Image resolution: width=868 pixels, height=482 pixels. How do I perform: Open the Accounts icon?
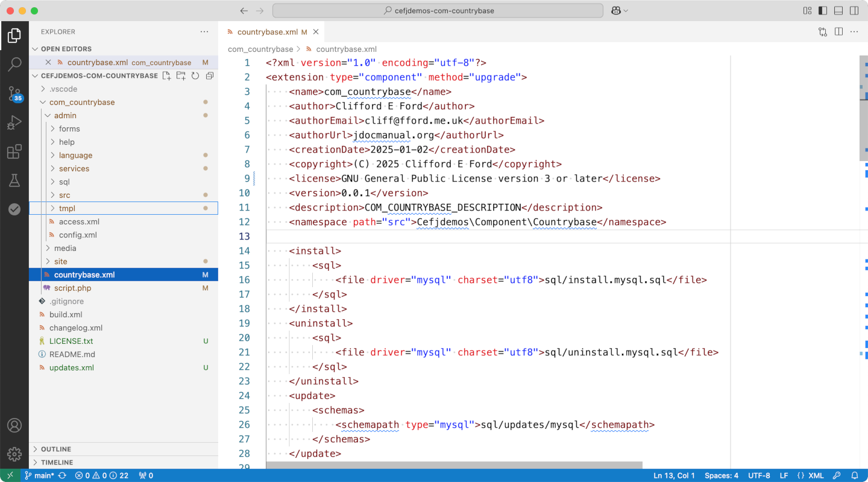tap(14, 425)
